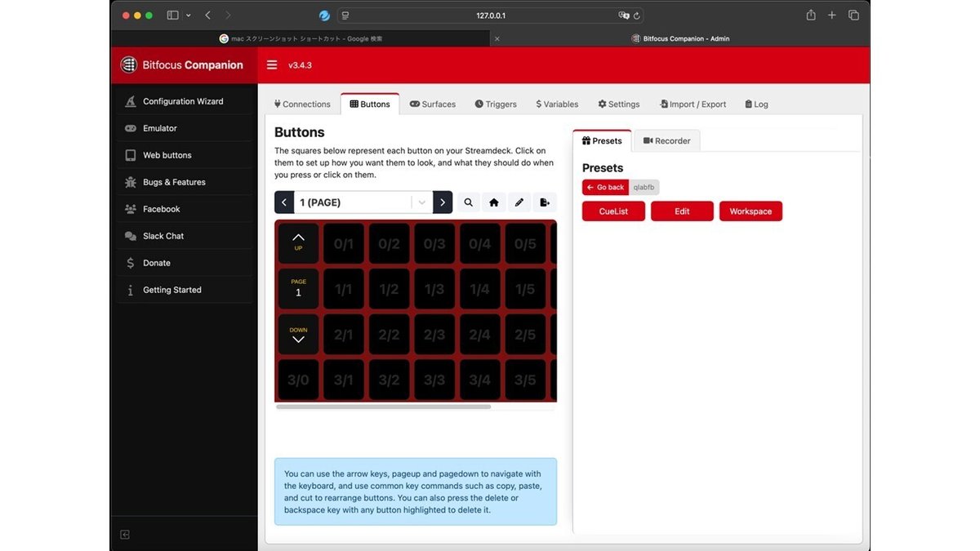The height and width of the screenshot is (551, 980).
Task: Click the Safari sidebar toggle icon
Action: tap(172, 16)
